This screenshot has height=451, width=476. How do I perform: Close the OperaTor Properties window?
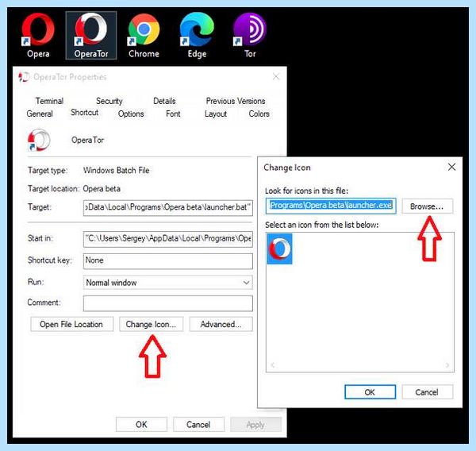pyautogui.click(x=276, y=76)
